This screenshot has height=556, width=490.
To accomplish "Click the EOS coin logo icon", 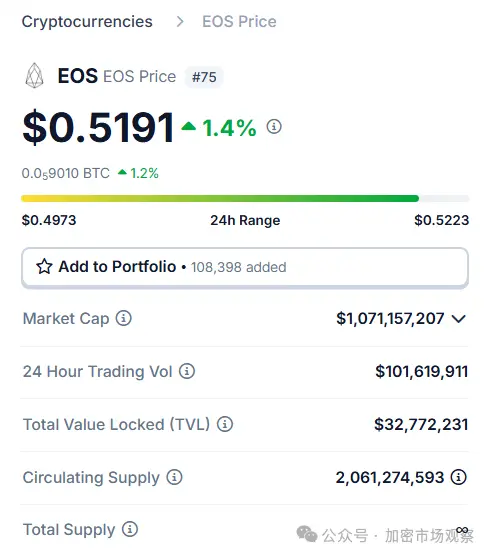I will (34, 76).
